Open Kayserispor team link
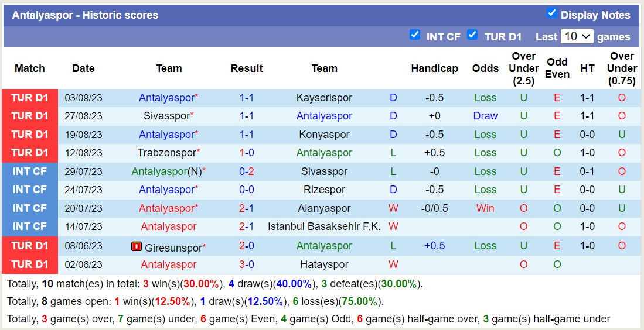Image resolution: width=644 pixels, height=330 pixels. (324, 98)
